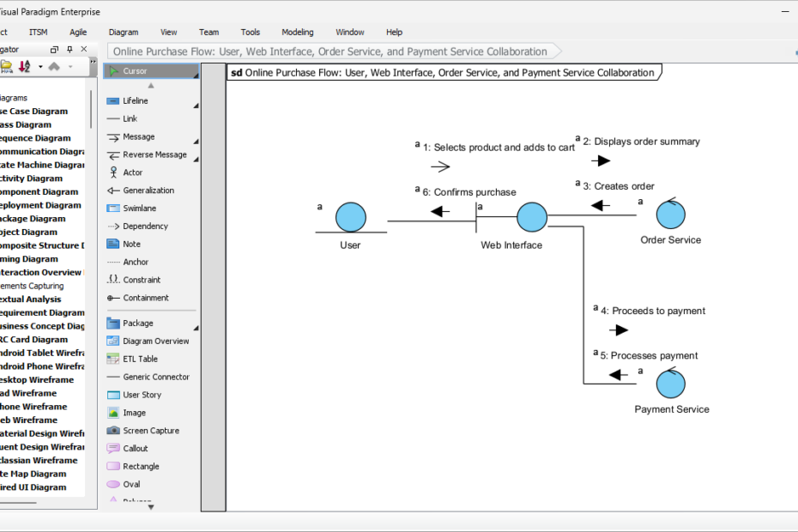This screenshot has width=798, height=532.
Task: Select the Message tool
Action: coord(136,136)
